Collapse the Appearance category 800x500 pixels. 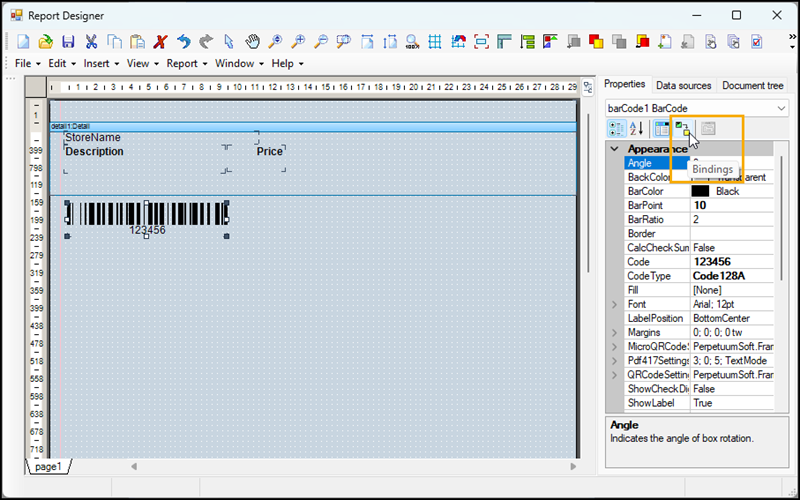[x=615, y=149]
